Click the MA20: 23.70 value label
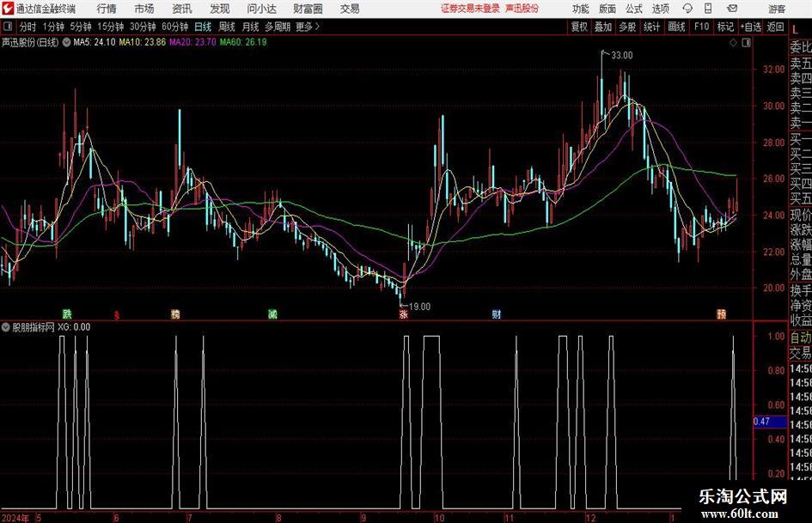Screen dimensions: 812x523 (192, 42)
